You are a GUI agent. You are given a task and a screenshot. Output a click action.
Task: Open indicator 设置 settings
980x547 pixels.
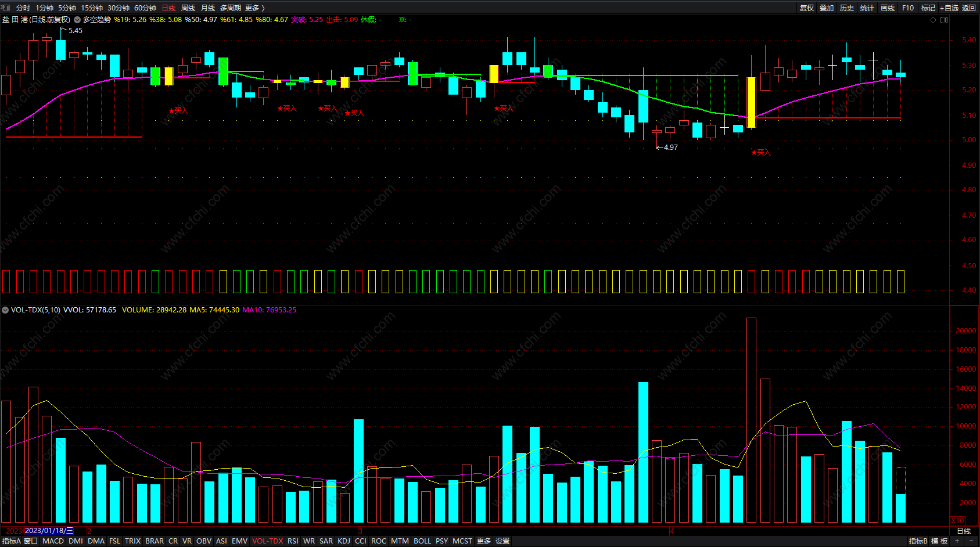pos(502,541)
